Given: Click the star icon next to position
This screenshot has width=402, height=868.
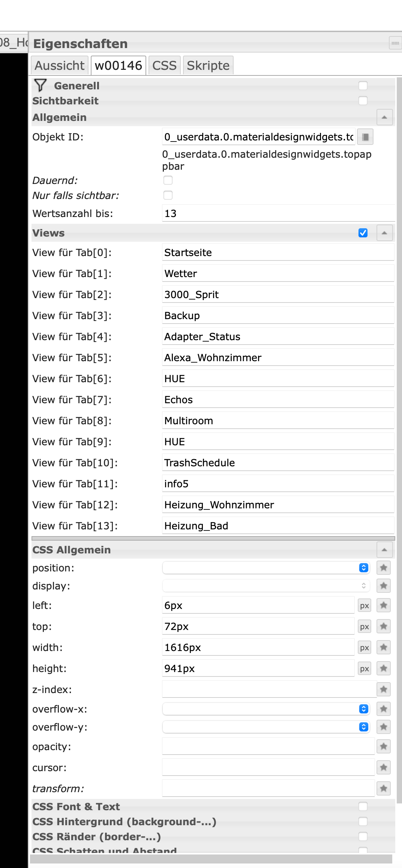Looking at the screenshot, I should tap(384, 568).
